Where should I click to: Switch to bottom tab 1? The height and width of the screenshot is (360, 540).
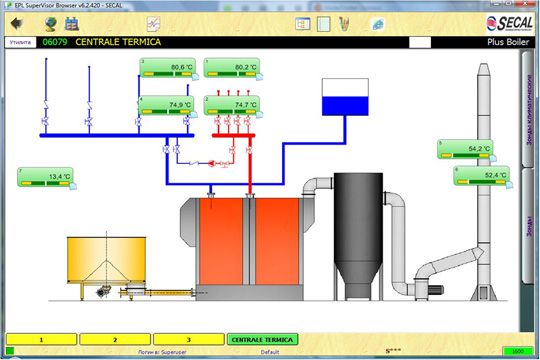(41, 340)
